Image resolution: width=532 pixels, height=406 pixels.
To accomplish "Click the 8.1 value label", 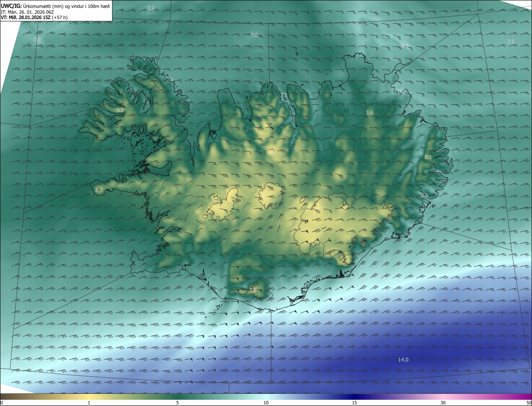I will point(424,196).
